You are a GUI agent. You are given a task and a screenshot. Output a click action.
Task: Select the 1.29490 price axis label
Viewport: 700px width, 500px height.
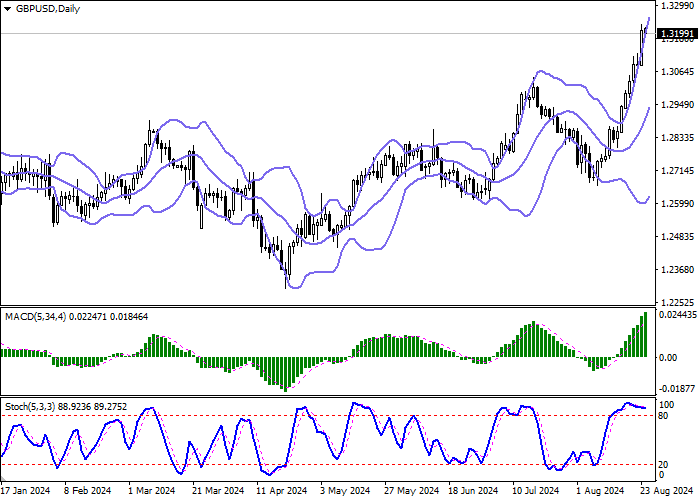tap(678, 104)
